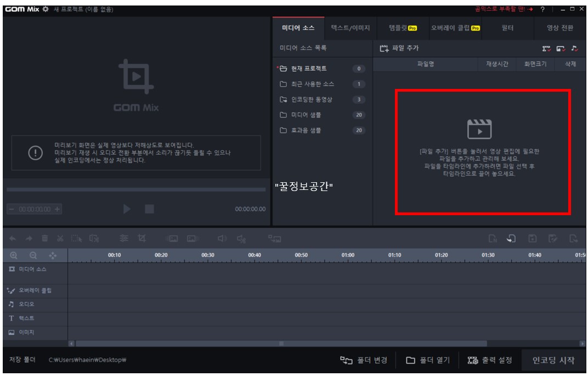Viewport: 588px width, 376px height.
Task: Click the speaker volume icon
Action: 222,238
